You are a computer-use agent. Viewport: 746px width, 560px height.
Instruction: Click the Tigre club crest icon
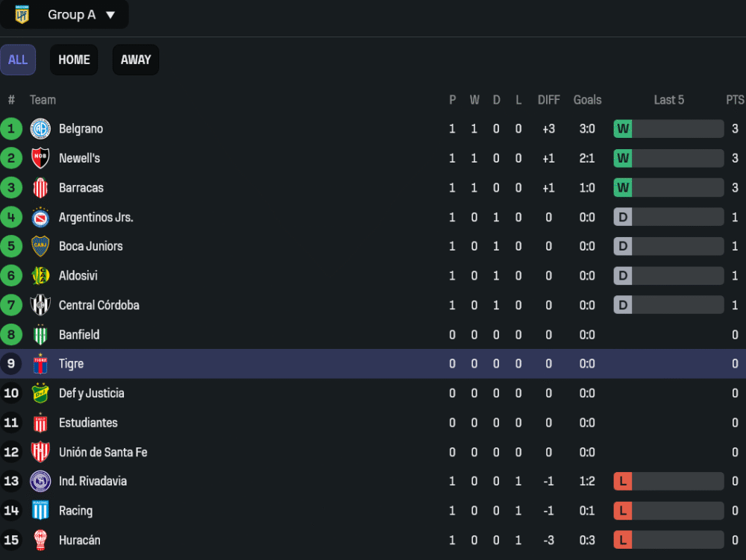(x=40, y=364)
